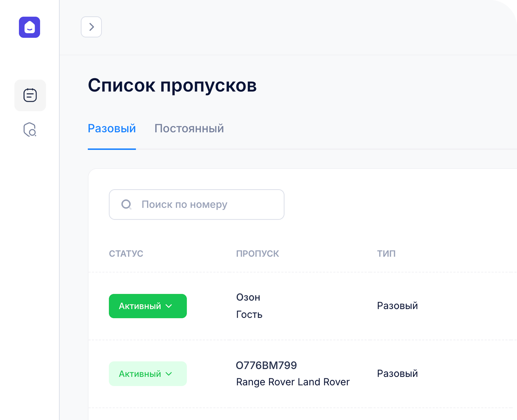Click the Гость label under Озон

[249, 314]
